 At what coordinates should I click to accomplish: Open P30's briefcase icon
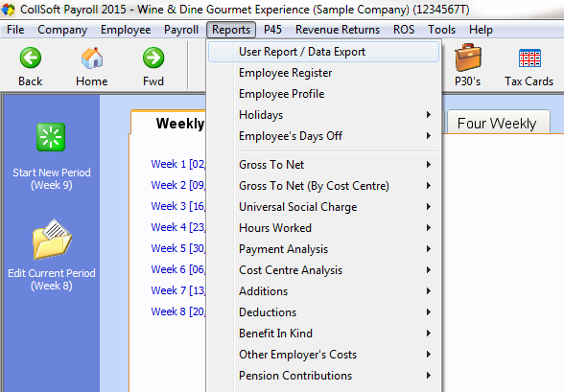coord(468,58)
